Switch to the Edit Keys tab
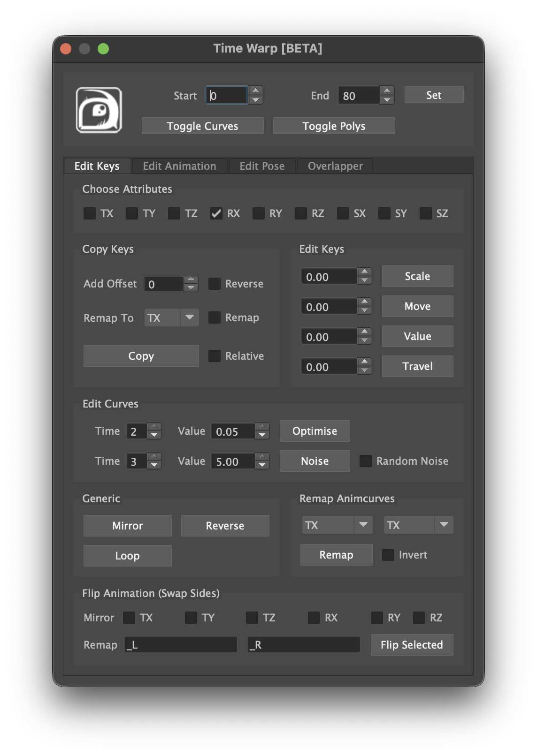Screen dimensions: 537x756 [x=97, y=166]
